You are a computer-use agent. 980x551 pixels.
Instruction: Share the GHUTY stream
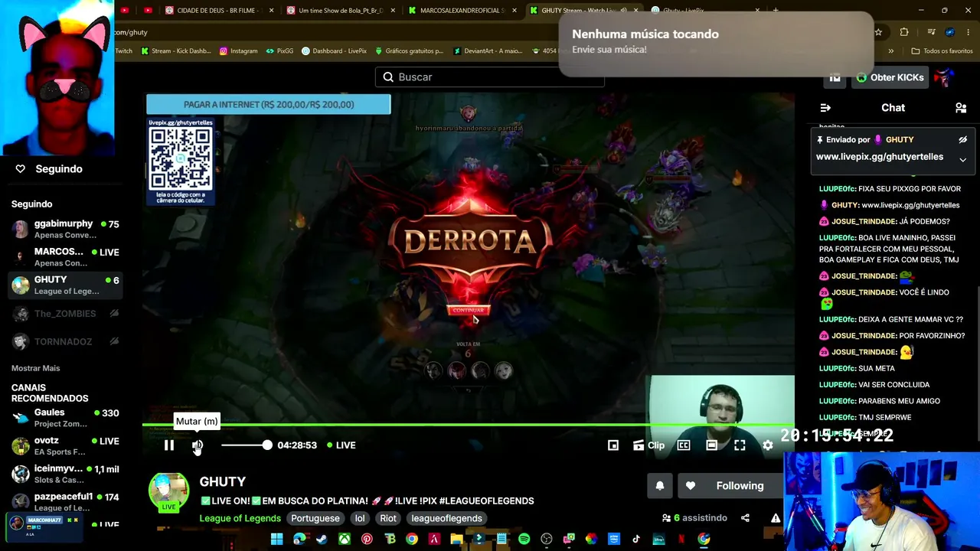click(745, 518)
